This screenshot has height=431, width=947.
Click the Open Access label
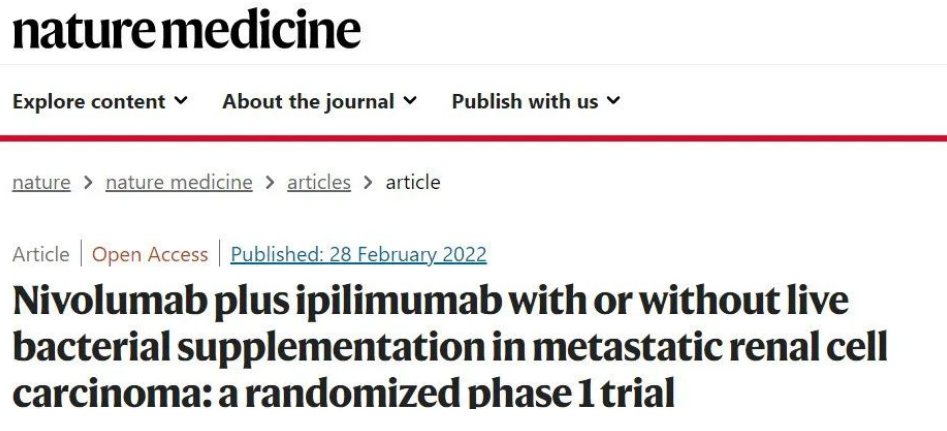pyautogui.click(x=150, y=254)
